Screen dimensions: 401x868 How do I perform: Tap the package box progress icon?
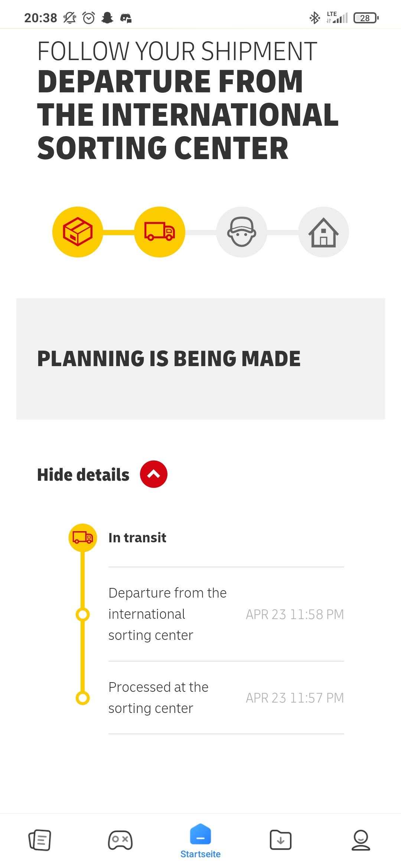[78, 232]
